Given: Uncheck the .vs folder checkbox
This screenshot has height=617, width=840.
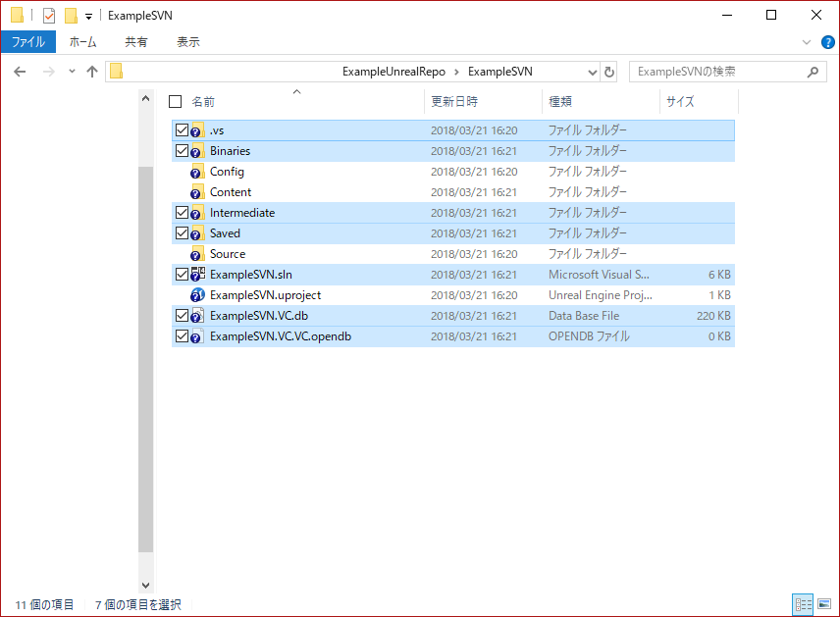Looking at the screenshot, I should pyautogui.click(x=182, y=130).
